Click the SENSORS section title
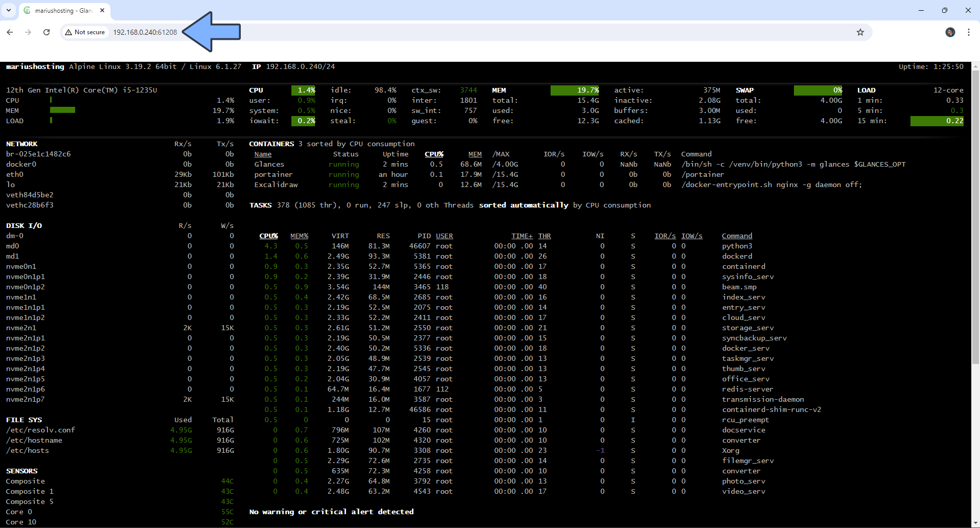980x528 pixels. click(21, 471)
